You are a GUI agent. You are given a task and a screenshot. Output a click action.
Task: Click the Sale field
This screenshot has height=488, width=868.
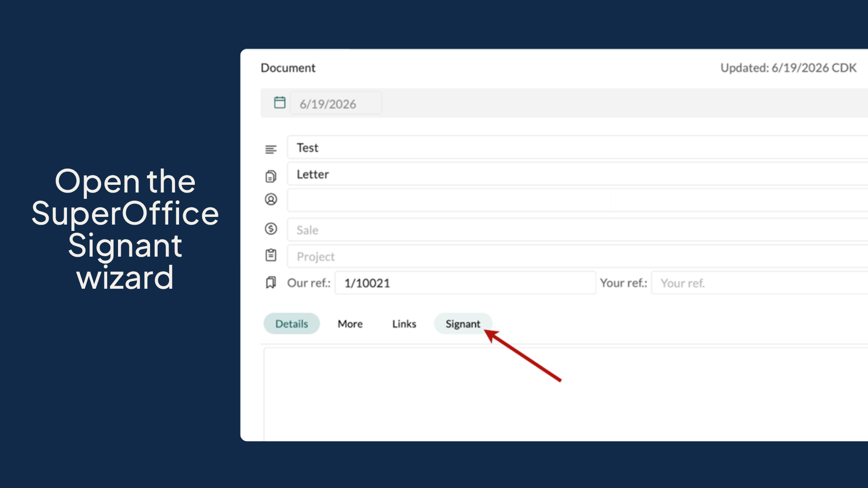pyautogui.click(x=577, y=230)
